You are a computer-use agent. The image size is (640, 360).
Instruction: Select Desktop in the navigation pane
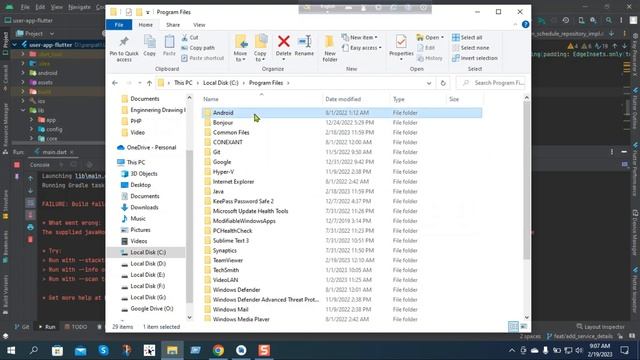(x=140, y=185)
